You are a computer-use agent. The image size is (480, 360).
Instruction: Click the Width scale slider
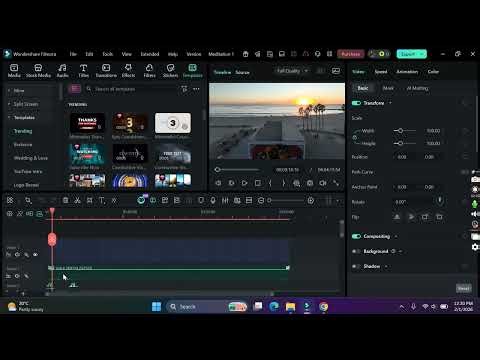tap(404, 131)
